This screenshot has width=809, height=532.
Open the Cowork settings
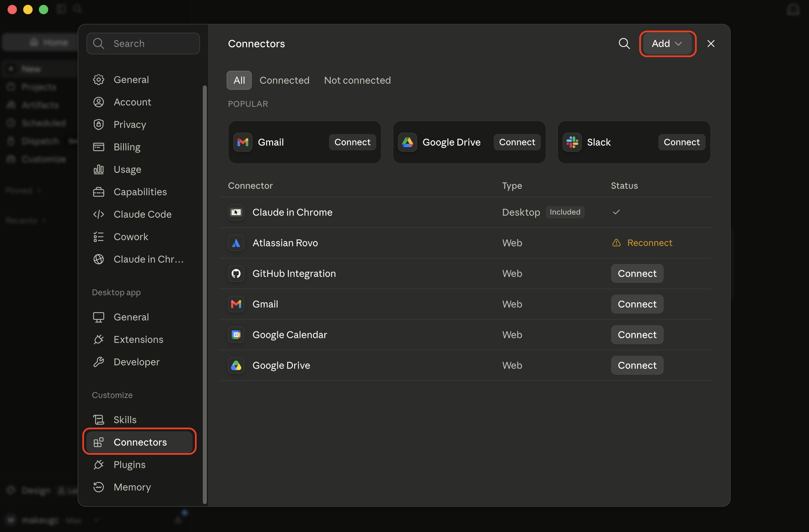click(x=139, y=237)
